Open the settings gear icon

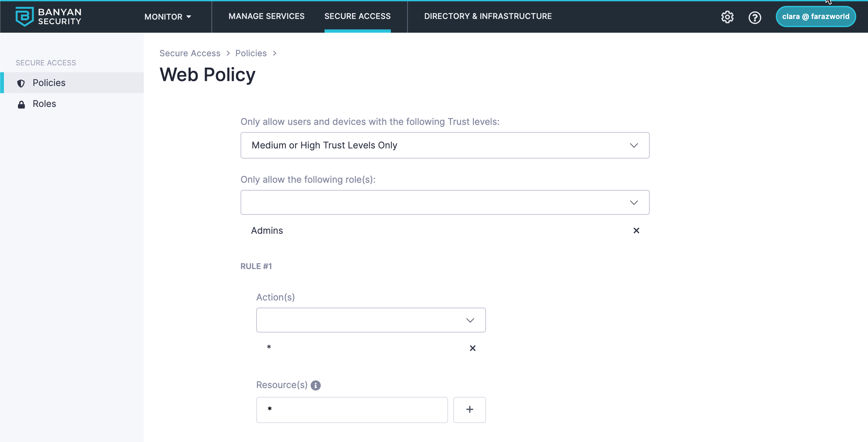tap(727, 17)
